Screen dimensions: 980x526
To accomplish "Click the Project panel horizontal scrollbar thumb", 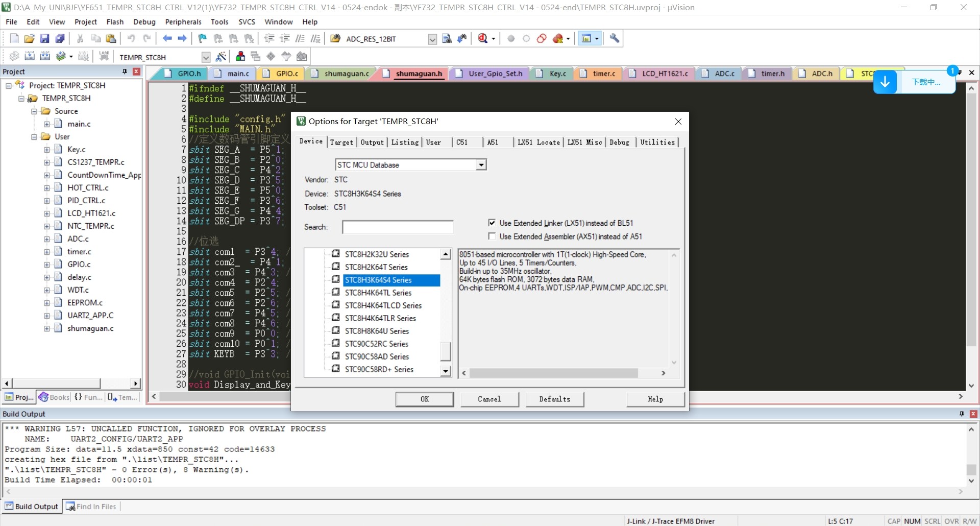I will pos(56,383).
